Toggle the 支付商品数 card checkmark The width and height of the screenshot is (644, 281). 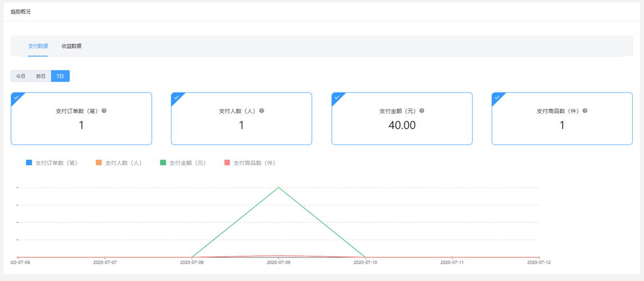[497, 98]
